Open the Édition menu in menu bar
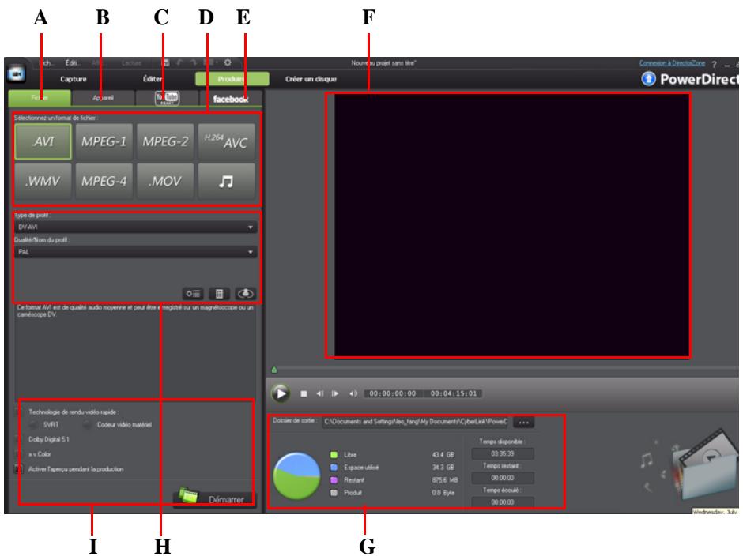 click(73, 62)
